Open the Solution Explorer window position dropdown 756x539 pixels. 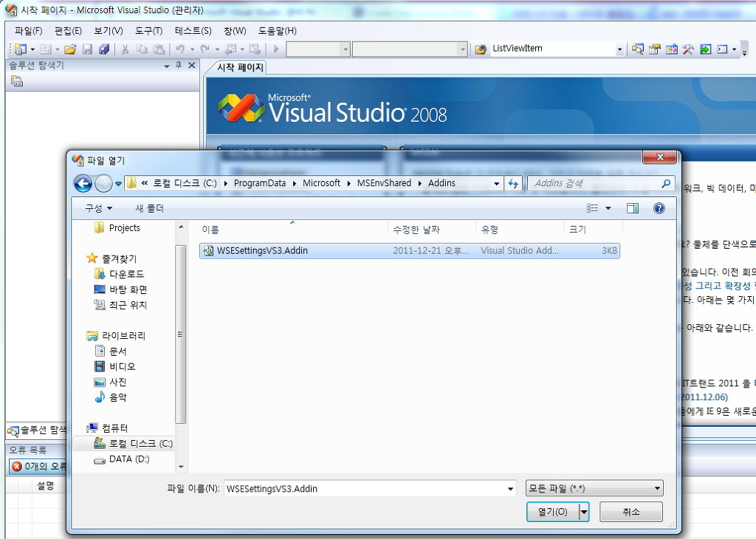tap(167, 66)
